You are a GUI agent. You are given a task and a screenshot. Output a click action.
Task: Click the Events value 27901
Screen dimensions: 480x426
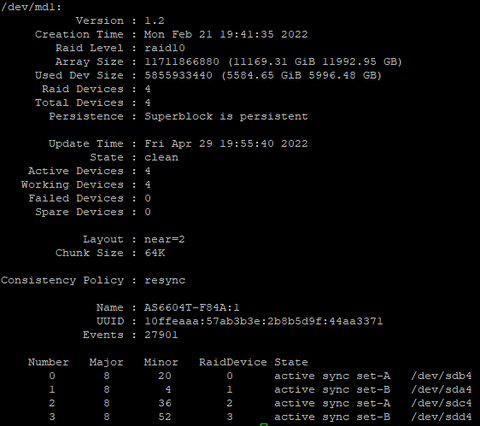tap(161, 335)
